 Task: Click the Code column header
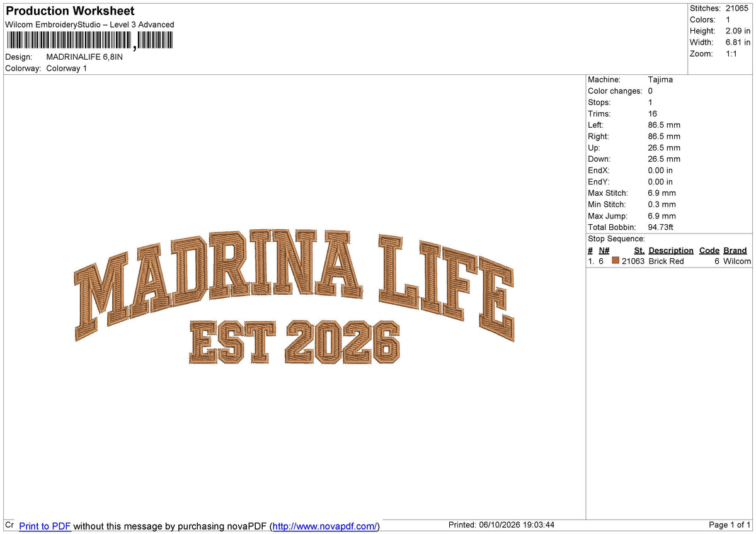tap(709, 250)
